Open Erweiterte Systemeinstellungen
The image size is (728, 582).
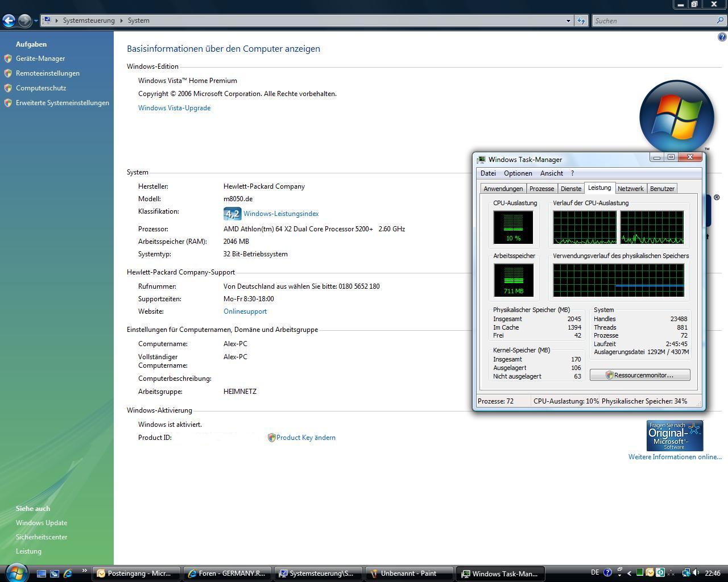[63, 103]
